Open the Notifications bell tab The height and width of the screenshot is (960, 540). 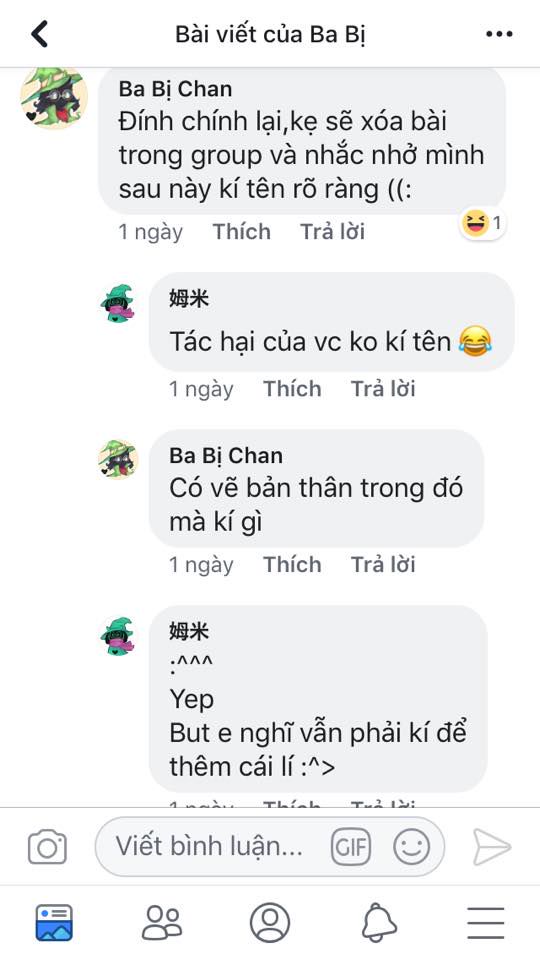(x=378, y=923)
